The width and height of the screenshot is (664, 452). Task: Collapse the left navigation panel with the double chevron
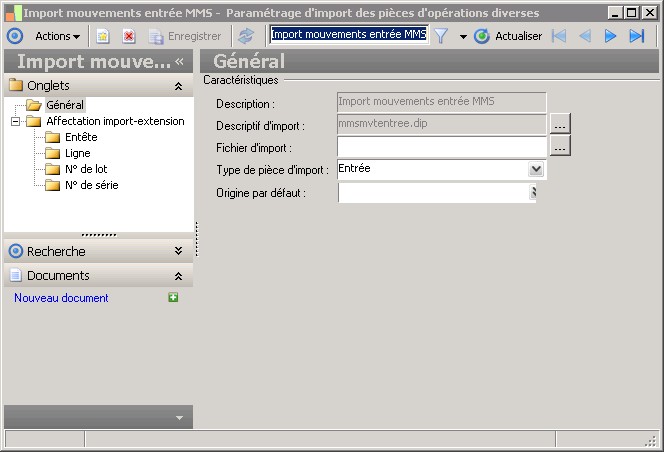coord(180,61)
